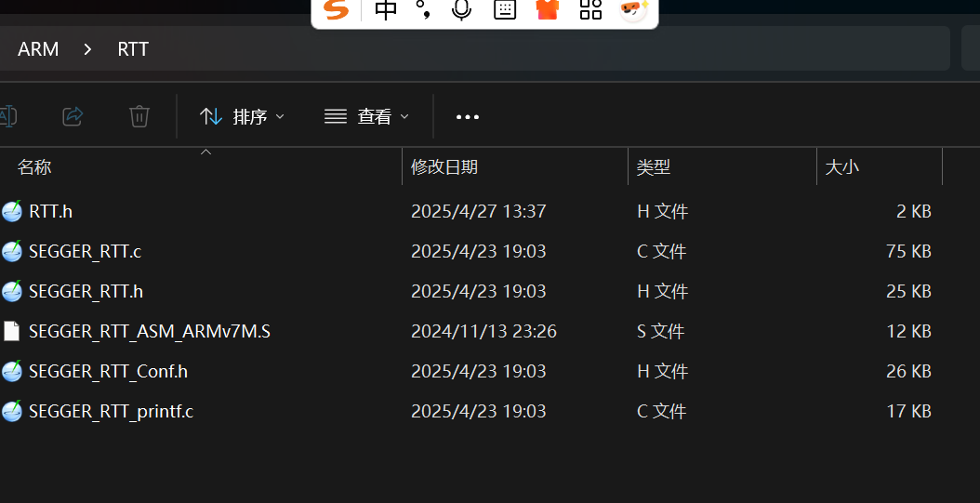Image resolution: width=980 pixels, height=503 pixels.
Task: Open voice input microphone on IME bar
Action: [x=462, y=10]
